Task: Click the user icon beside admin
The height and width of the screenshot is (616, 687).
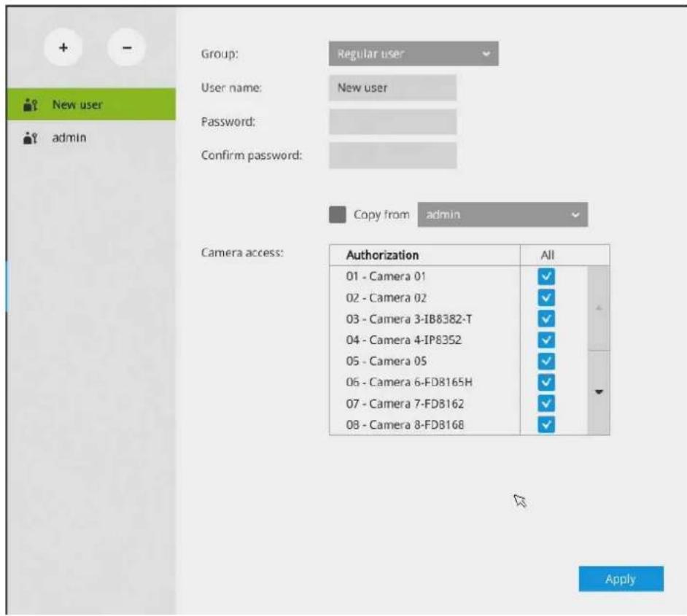Action: coord(30,138)
